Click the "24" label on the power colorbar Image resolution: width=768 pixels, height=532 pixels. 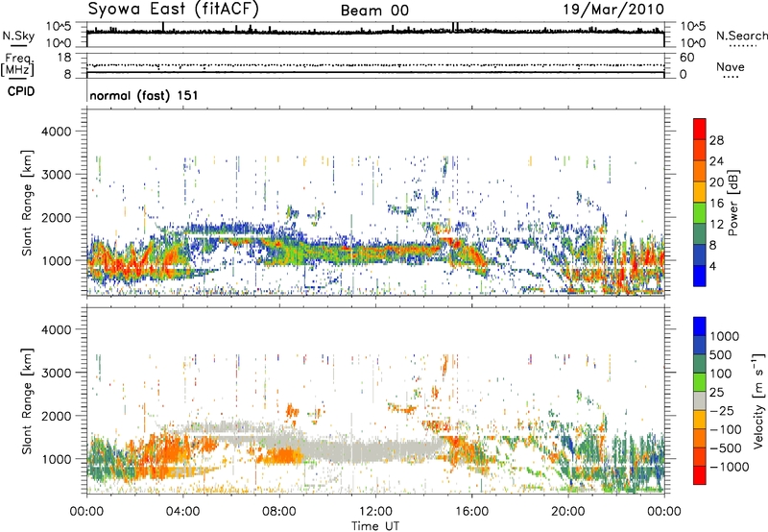click(716, 161)
